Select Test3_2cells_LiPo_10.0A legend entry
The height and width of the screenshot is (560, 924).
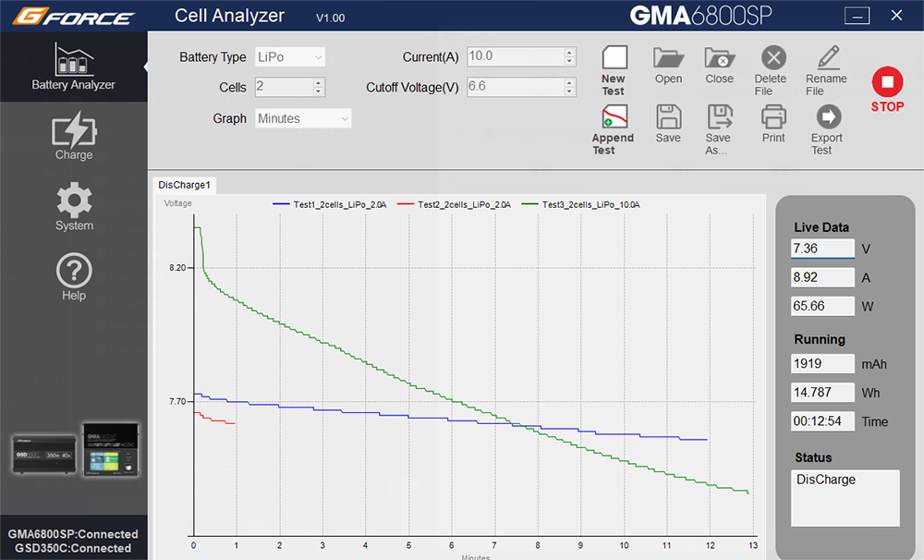[581, 204]
